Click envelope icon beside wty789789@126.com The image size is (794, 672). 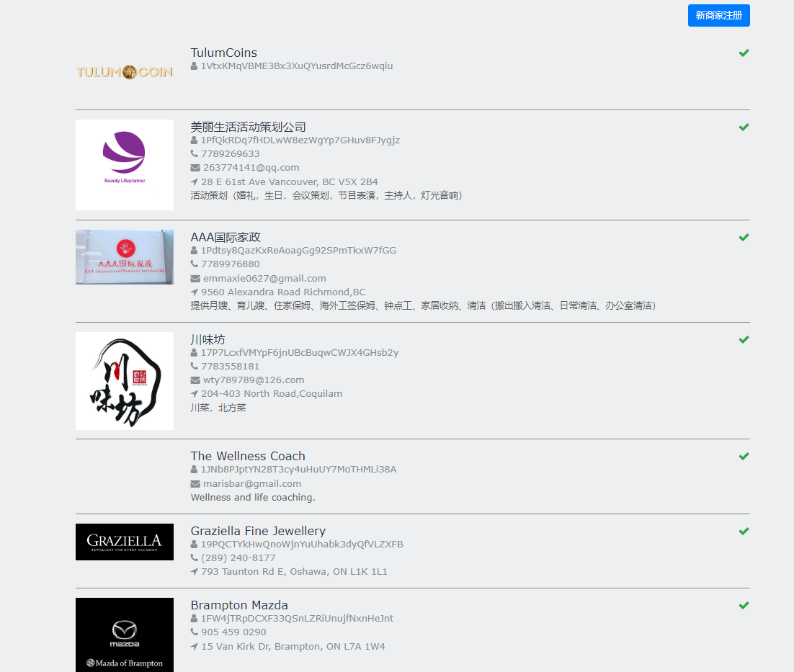[195, 380]
